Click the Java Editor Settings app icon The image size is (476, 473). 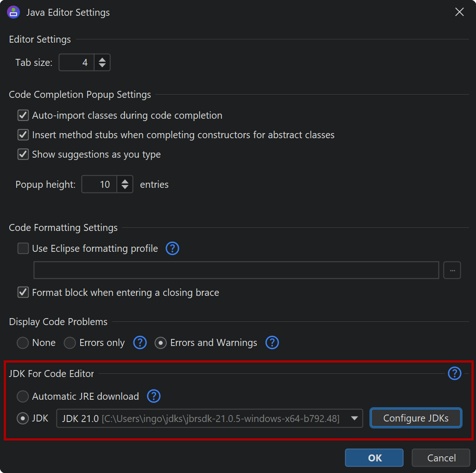(x=13, y=12)
